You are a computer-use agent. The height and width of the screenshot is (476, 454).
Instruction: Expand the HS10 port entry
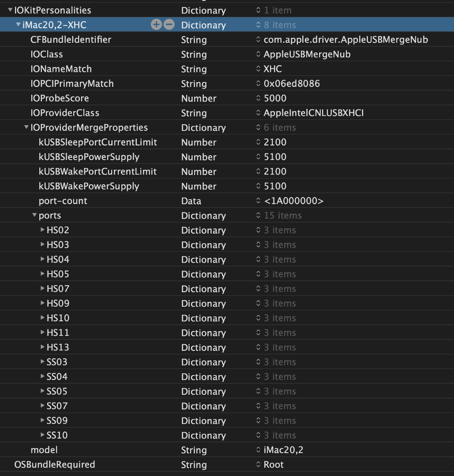(x=42, y=317)
